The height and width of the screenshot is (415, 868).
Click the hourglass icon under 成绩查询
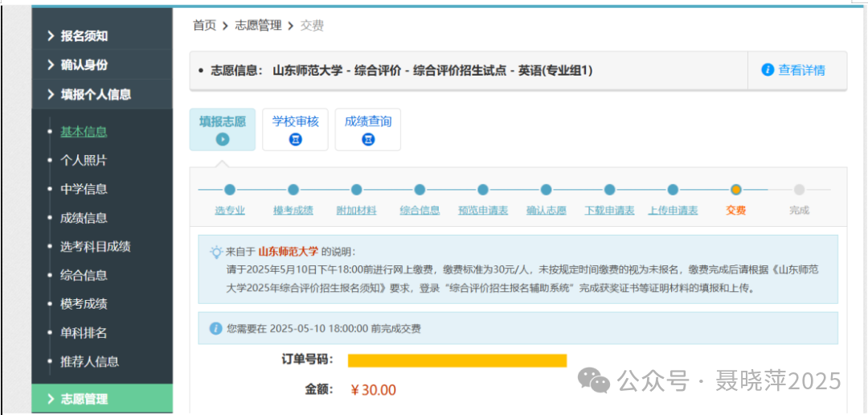pos(368,140)
